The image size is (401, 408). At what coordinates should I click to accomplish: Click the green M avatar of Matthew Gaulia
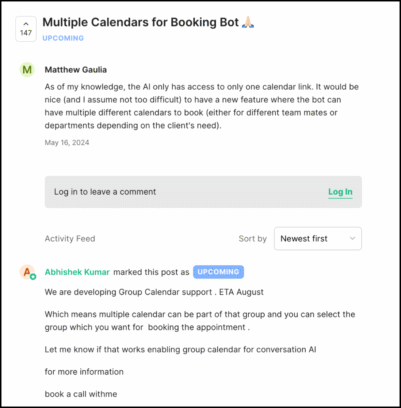pyautogui.click(x=27, y=70)
